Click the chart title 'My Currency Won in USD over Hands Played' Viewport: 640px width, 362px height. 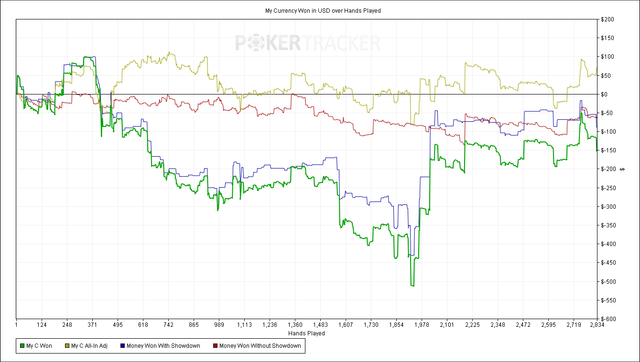(323, 11)
